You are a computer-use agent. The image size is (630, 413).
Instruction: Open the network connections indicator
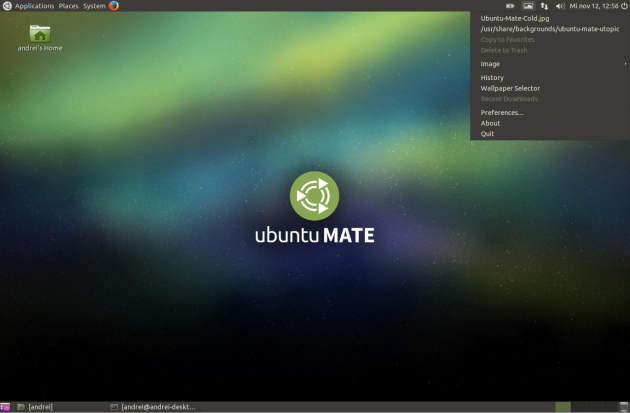543,6
